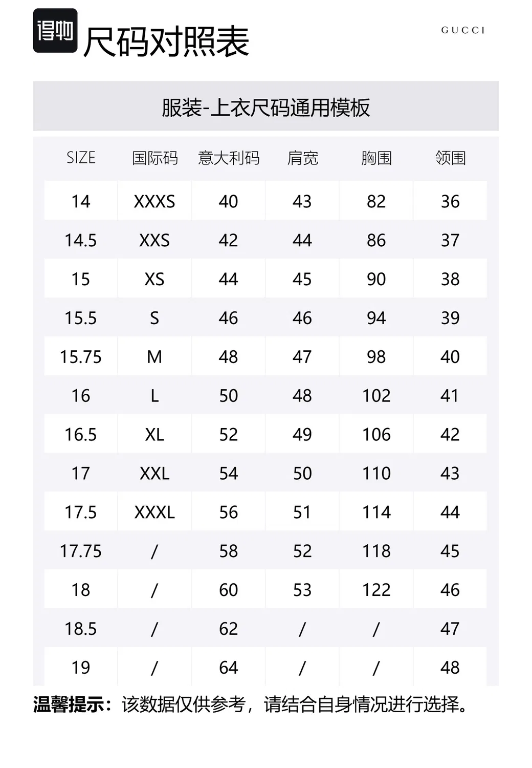This screenshot has width=532, height=768.
Task: Click the Italian size 64 cell
Action: tap(229, 667)
